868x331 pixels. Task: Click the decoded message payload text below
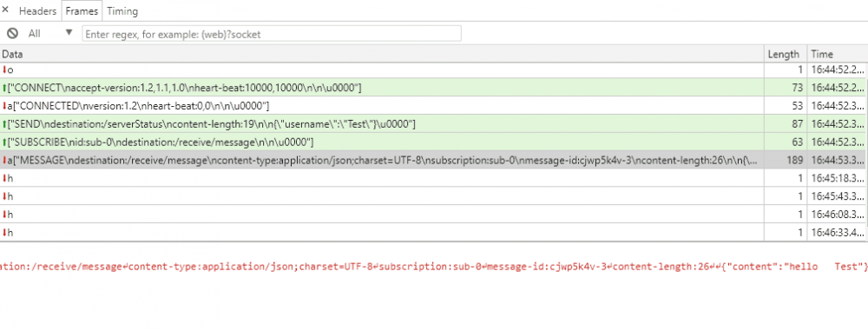[434, 267]
